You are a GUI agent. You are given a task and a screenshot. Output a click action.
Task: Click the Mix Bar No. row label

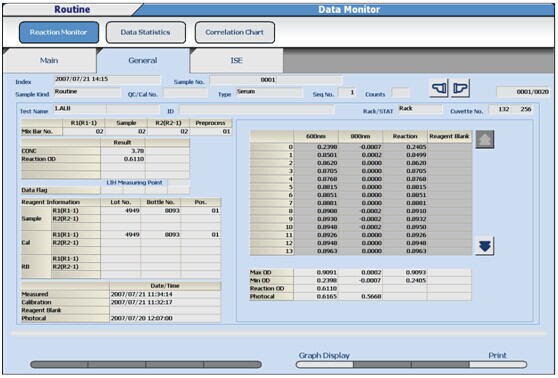coord(42,132)
